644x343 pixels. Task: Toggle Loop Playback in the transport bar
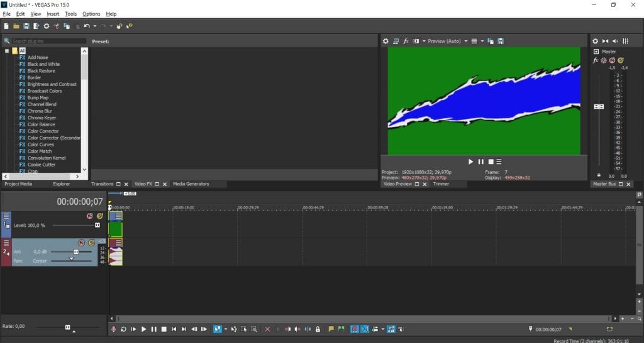pos(124,329)
